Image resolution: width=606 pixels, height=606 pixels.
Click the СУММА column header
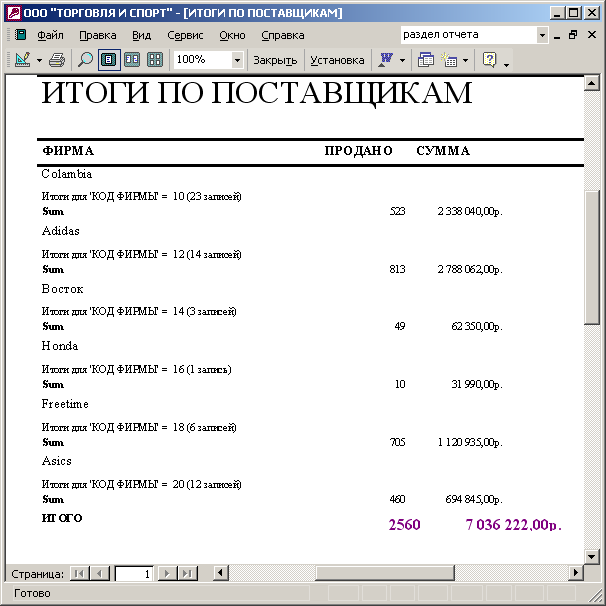coord(443,151)
